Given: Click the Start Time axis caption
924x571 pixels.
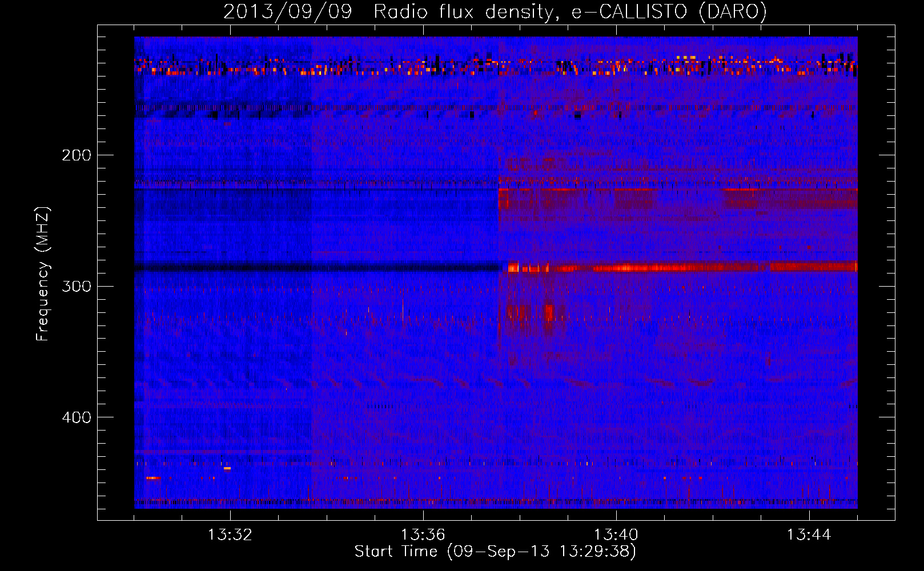Looking at the screenshot, I should tap(495, 552).
